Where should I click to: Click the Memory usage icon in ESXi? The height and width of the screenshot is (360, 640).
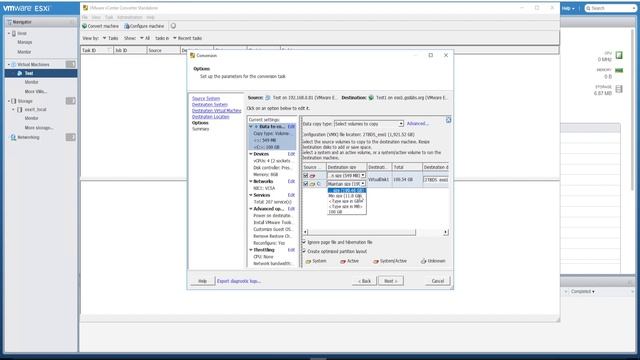tap(619, 71)
